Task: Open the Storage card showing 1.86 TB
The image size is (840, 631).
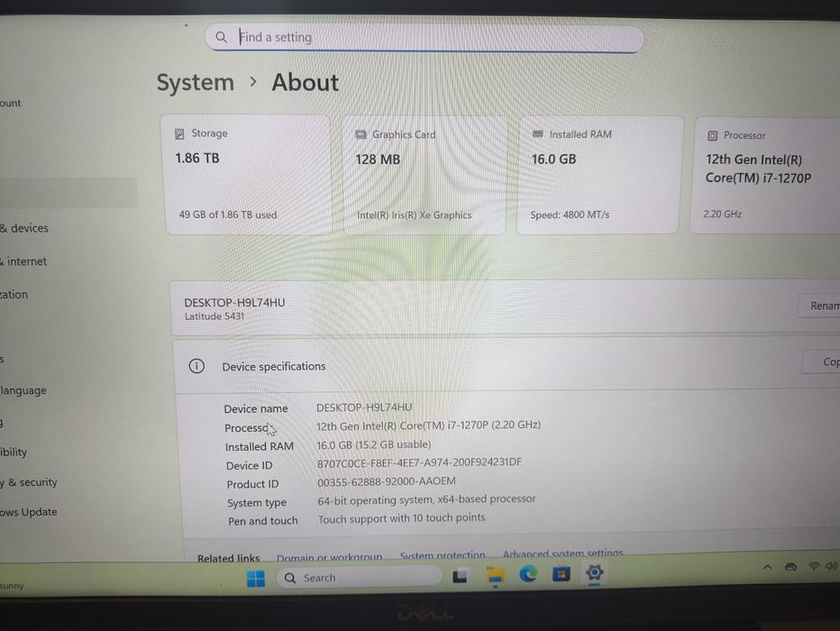Action: click(248, 174)
